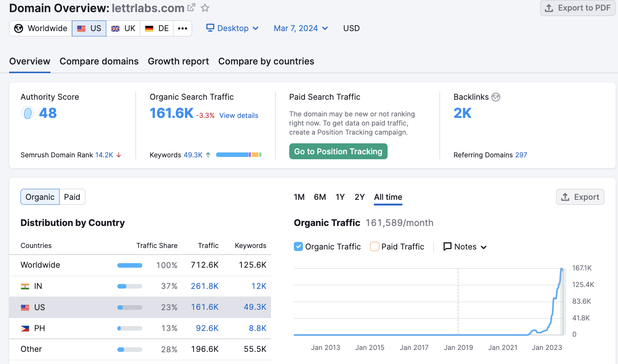
Task: Open the Growth report tab
Action: [178, 61]
